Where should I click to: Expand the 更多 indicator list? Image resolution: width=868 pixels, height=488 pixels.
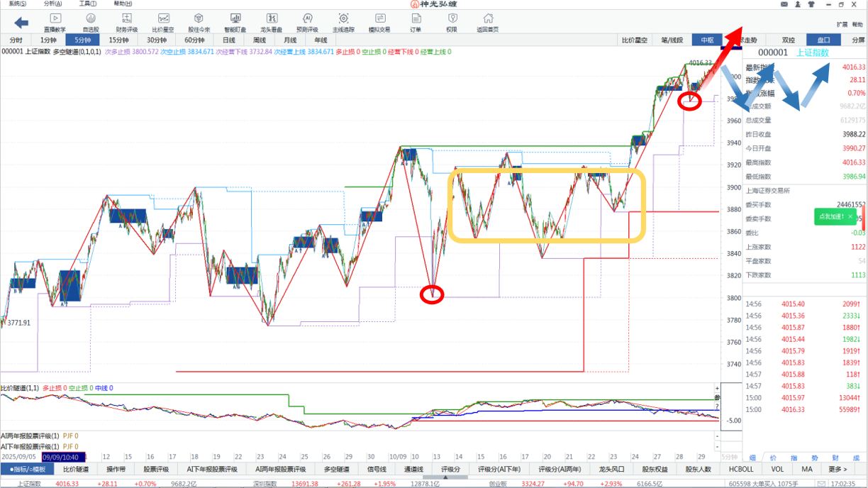(x=837, y=470)
